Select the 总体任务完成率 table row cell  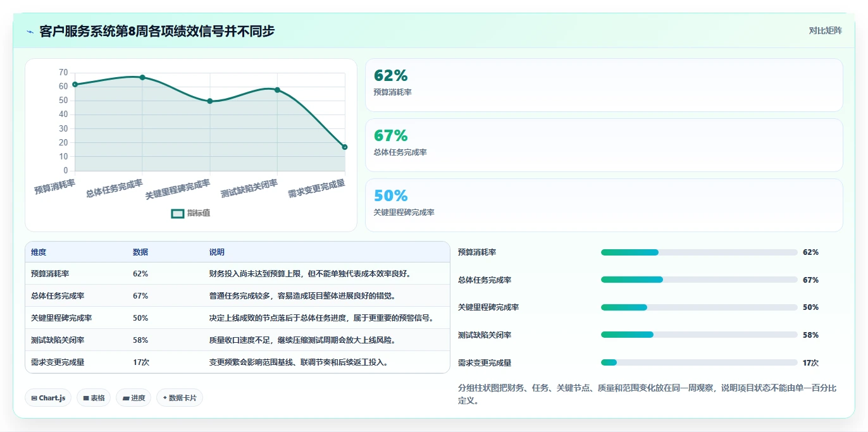coord(58,295)
